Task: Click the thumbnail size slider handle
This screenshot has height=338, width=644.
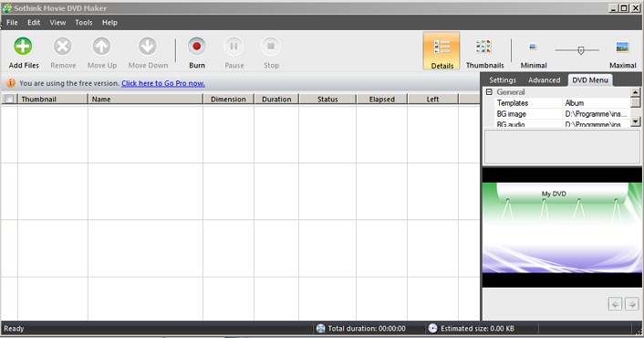Action: pos(581,50)
